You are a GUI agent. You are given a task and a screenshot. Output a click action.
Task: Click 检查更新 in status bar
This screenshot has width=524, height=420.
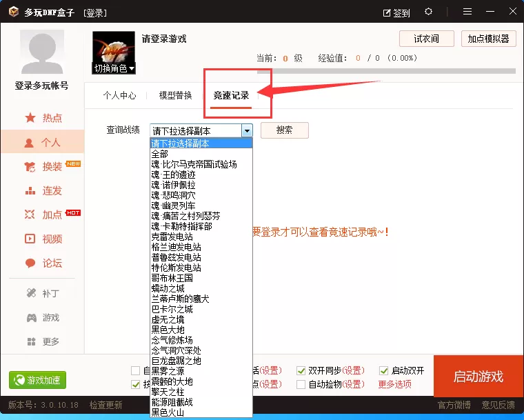105,405
